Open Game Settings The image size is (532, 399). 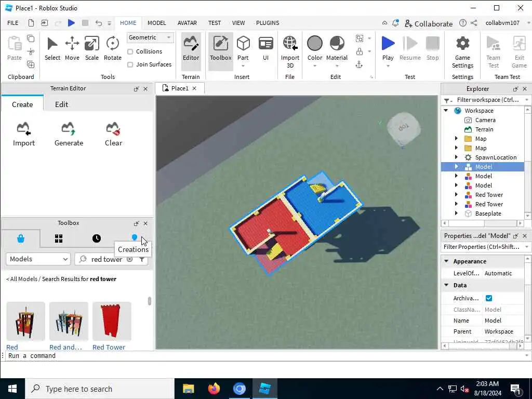click(462, 52)
